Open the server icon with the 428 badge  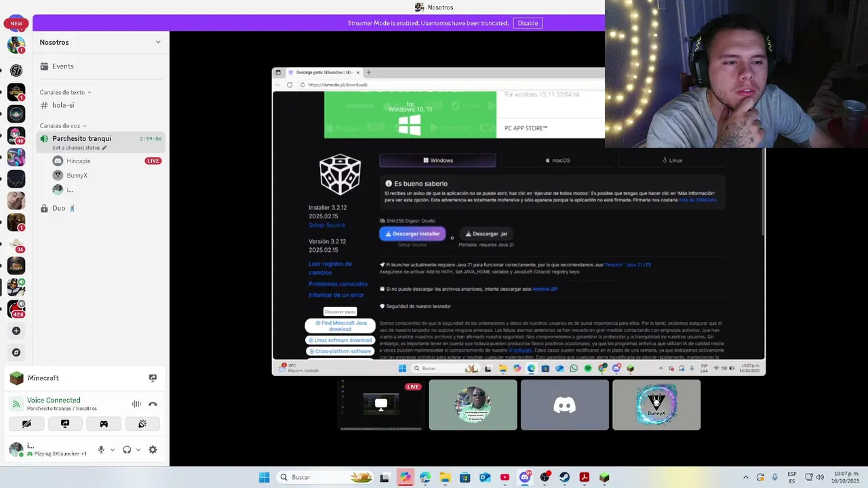16,309
